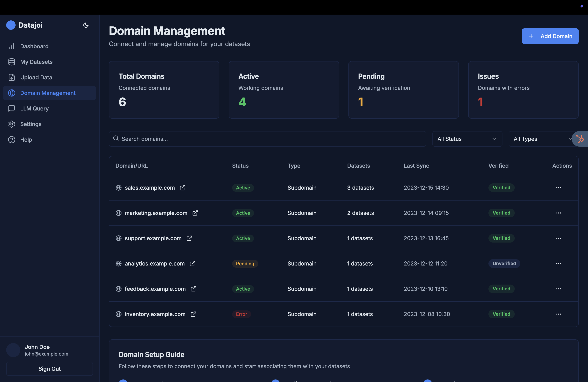Click the Sign Out button

(49, 369)
